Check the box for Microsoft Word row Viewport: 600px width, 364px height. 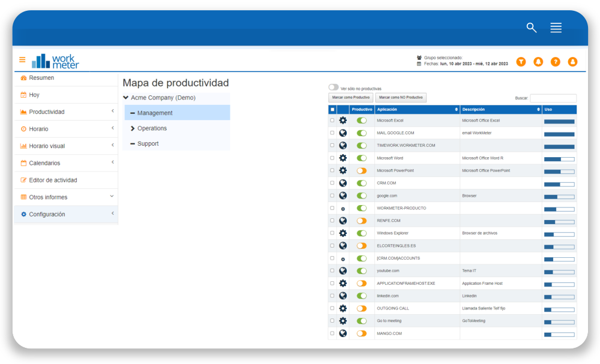coord(332,158)
